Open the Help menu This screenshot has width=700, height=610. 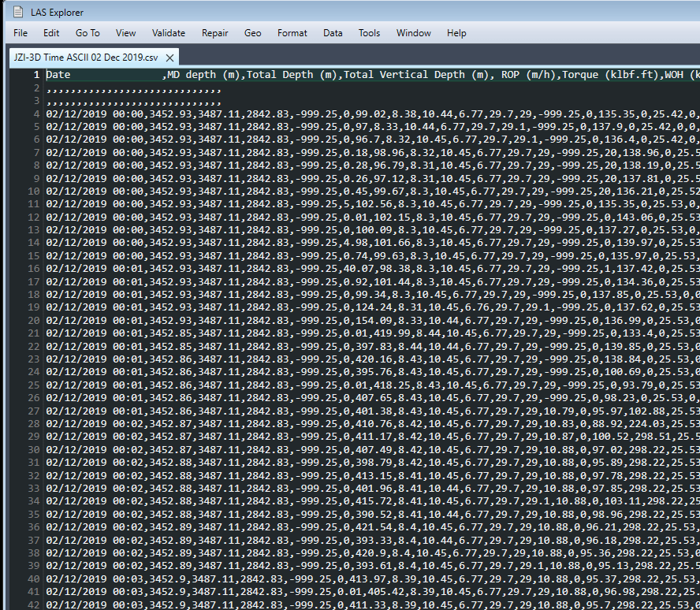[x=456, y=33]
